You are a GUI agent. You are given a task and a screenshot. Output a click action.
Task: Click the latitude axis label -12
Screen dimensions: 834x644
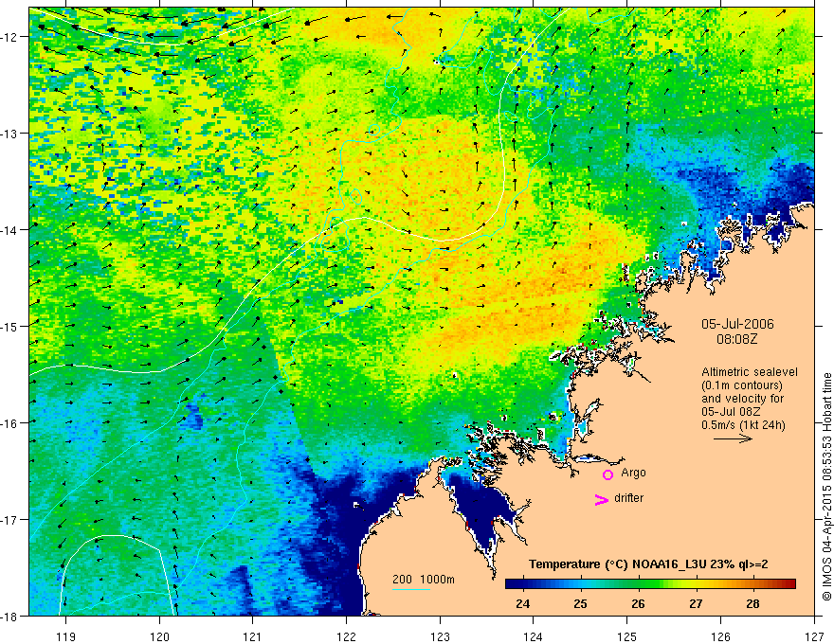coord(9,37)
